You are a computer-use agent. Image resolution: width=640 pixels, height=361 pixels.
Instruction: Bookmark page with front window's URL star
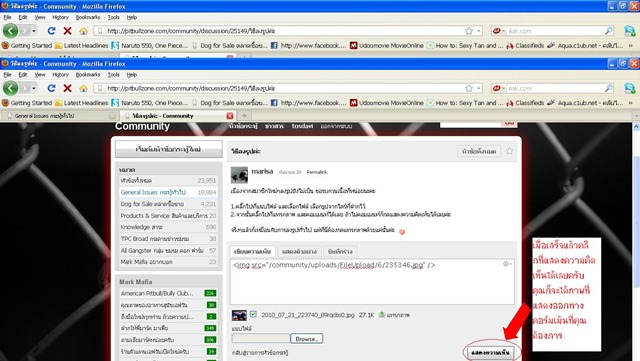tap(469, 88)
